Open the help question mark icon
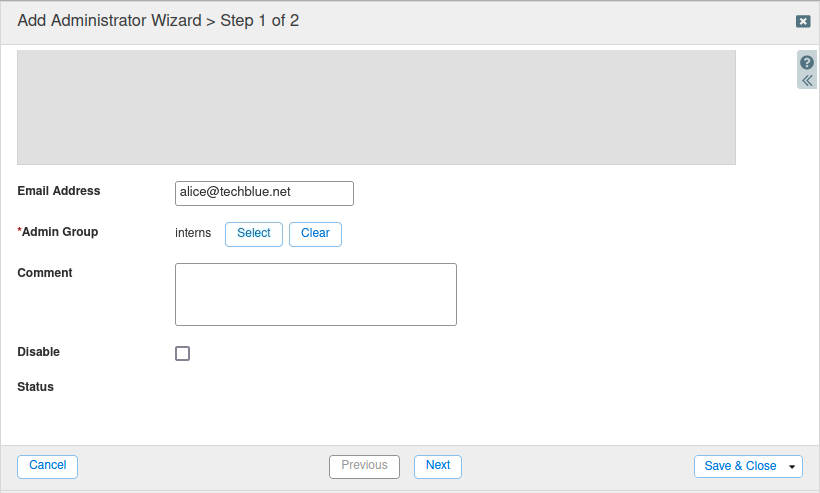The image size is (820, 493). click(807, 62)
